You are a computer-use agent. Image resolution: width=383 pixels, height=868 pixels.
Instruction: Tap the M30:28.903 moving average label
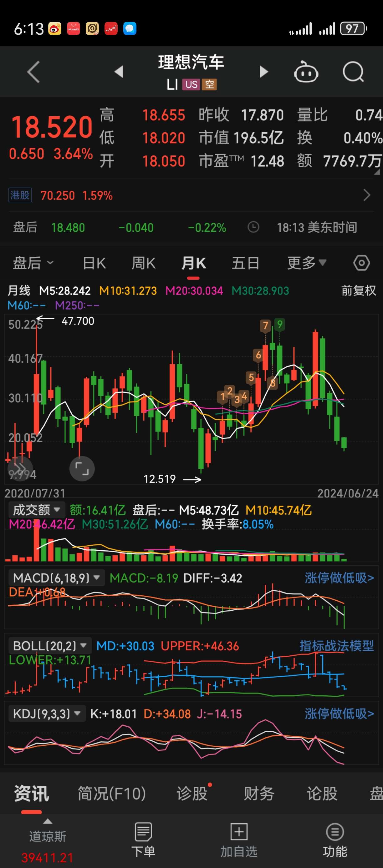click(x=260, y=290)
